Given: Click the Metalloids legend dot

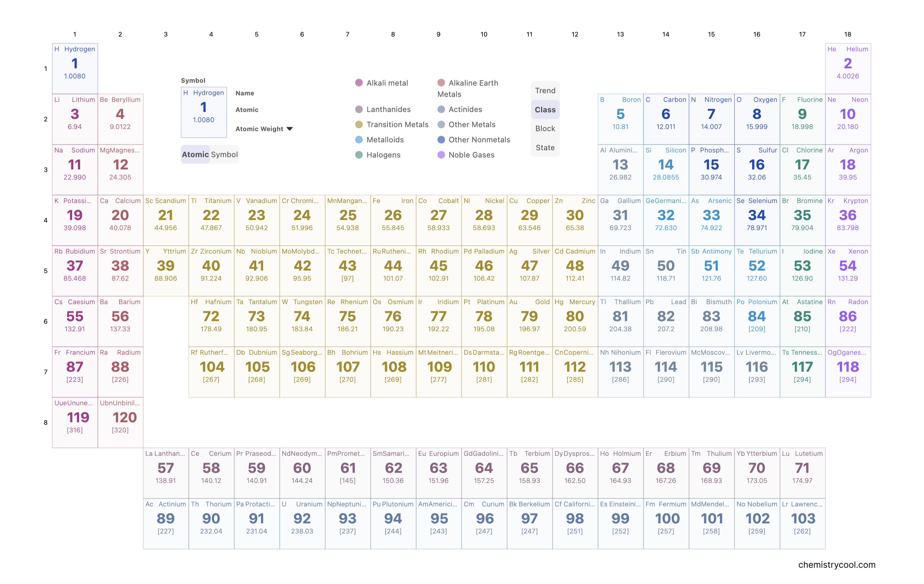Looking at the screenshot, I should [x=359, y=139].
